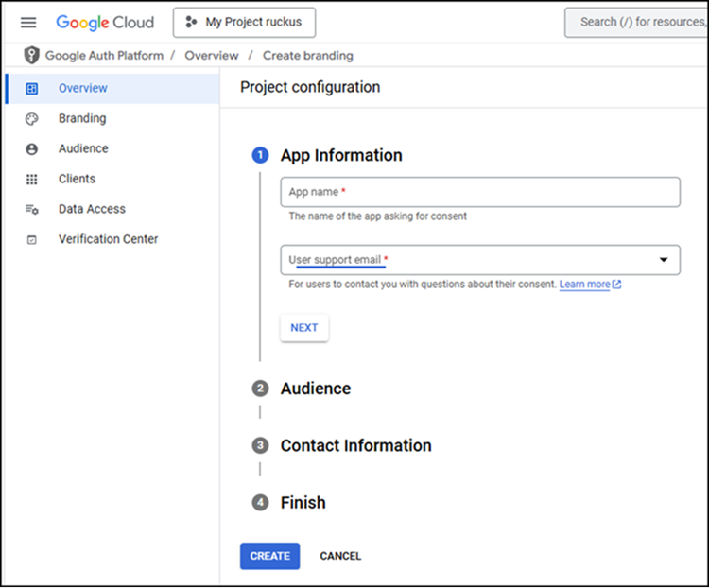This screenshot has width=709, height=588.
Task: Click the Branding palette icon
Action: pos(32,118)
